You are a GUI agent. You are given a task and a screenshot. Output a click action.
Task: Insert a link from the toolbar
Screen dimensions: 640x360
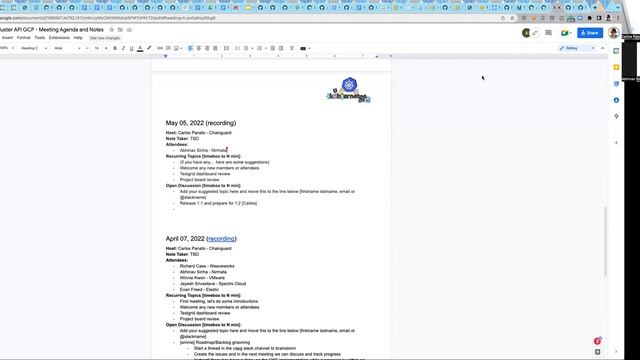click(x=160, y=48)
